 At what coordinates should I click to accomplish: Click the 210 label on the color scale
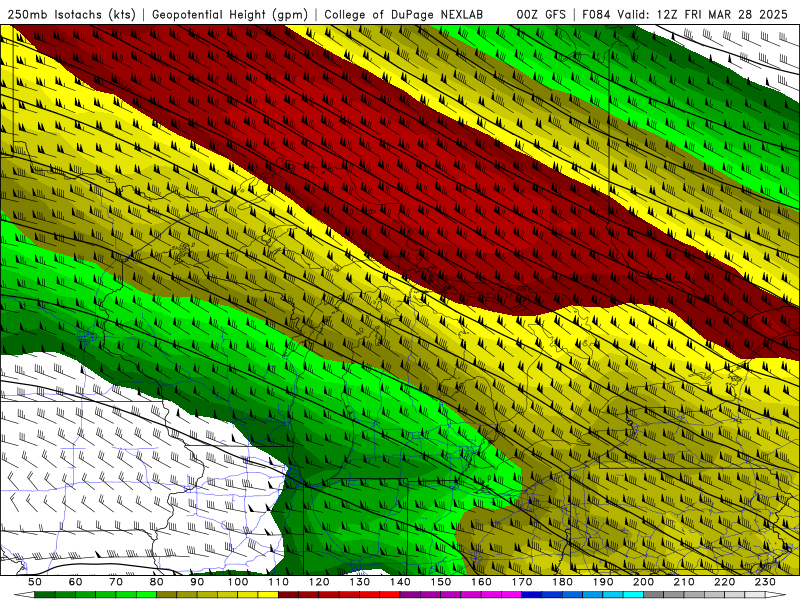click(x=684, y=582)
